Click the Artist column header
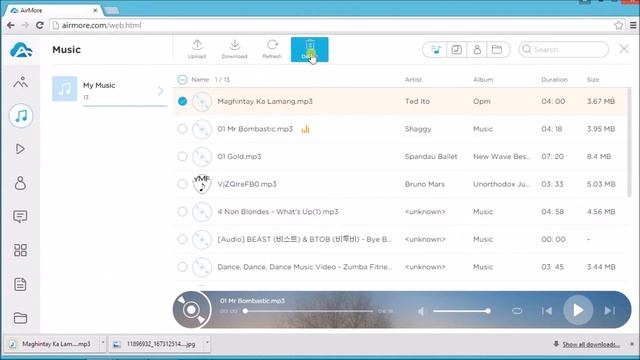 413,80
